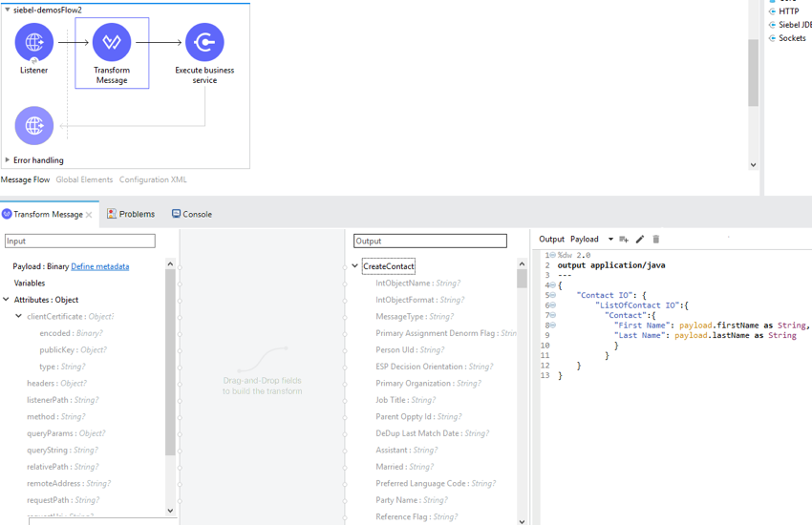
Task: Open the Payload output dropdown arrow
Action: (x=610, y=240)
